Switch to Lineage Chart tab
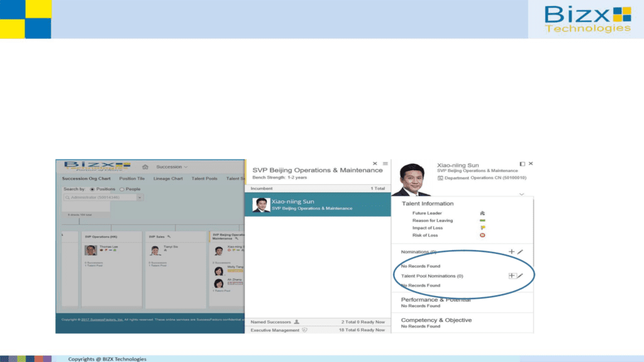The width and height of the screenshot is (644, 362). point(168,178)
